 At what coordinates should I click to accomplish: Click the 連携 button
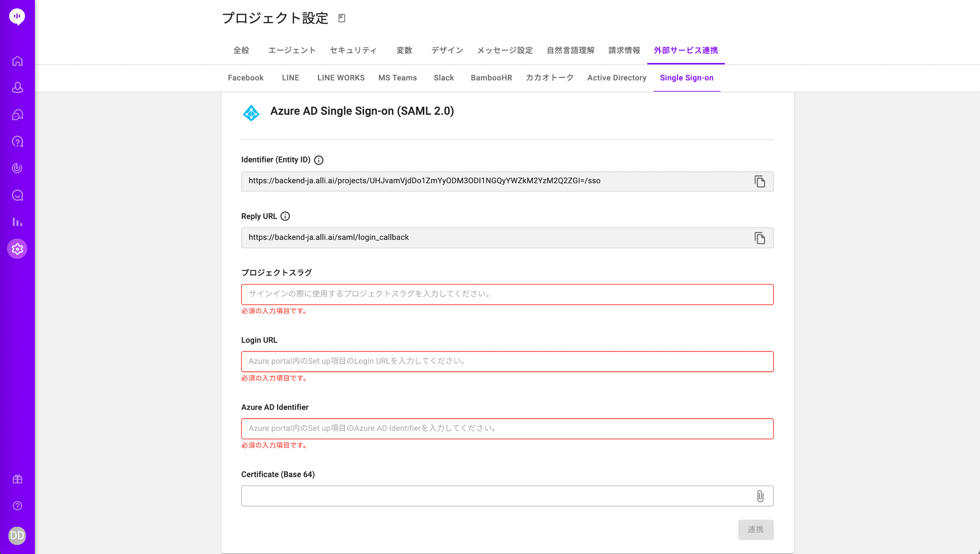click(x=756, y=530)
